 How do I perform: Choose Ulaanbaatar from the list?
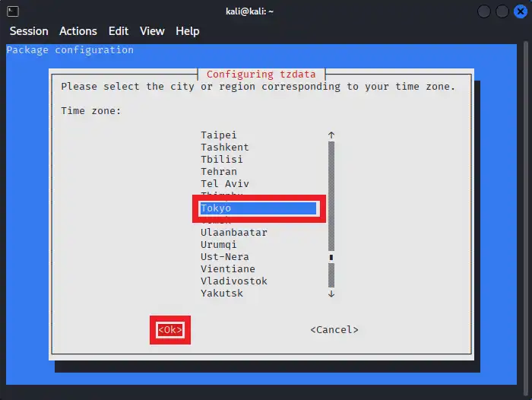point(234,232)
